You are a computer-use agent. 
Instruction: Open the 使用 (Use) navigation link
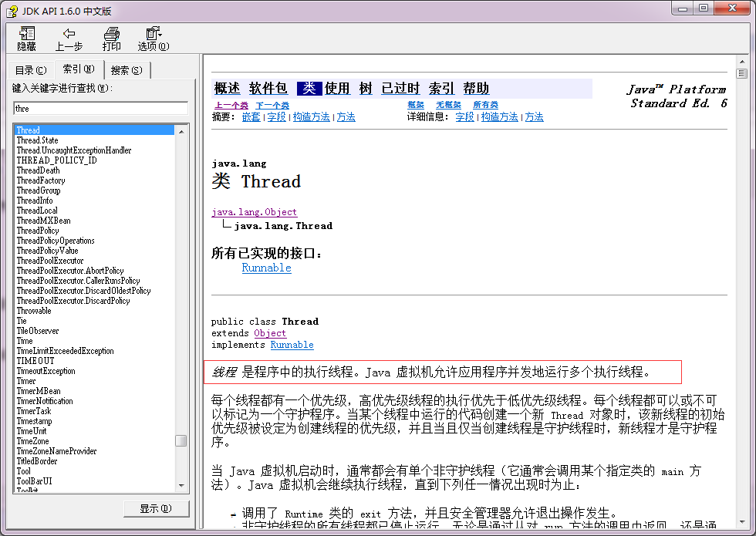pyautogui.click(x=337, y=89)
